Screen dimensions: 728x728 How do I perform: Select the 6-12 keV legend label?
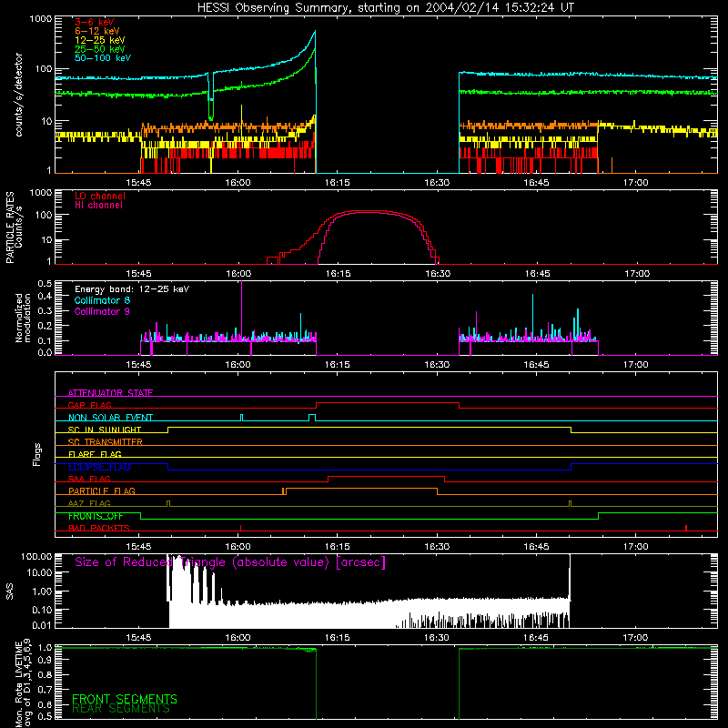[x=97, y=31]
